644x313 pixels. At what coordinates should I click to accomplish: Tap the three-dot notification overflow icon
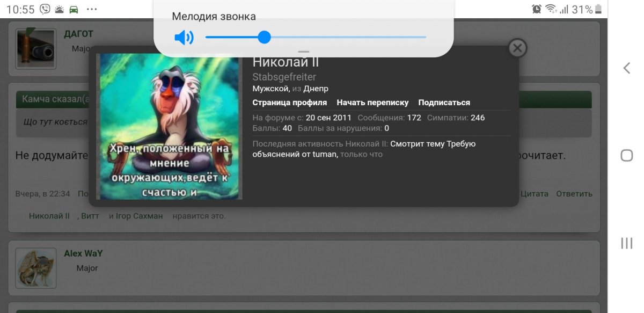click(92, 10)
